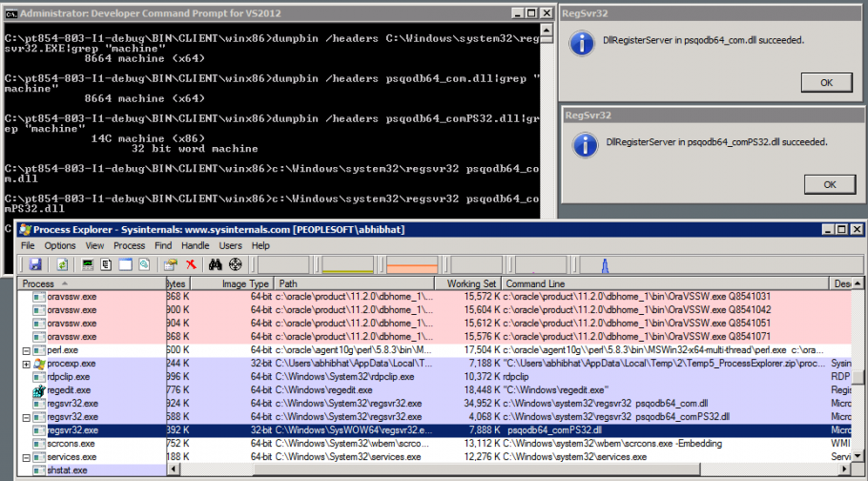Click the SysWOW64 regsvr32 path cell
868x481 pixels.
(x=354, y=430)
